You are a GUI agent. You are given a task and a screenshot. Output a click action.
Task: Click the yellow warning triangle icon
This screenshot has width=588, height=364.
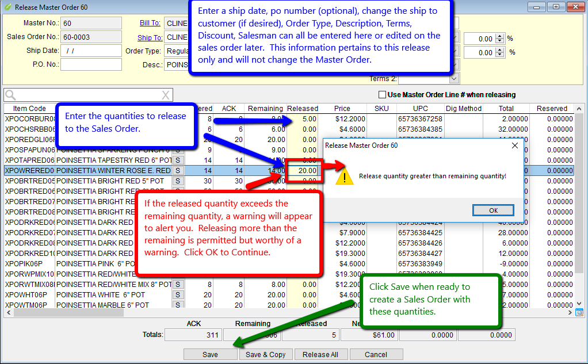[345, 176]
